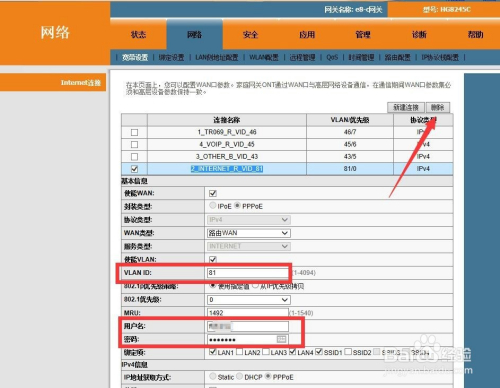This screenshot has width=500, height=388.
Task: Click the keyboard icon in the password field
Action: click(281, 339)
